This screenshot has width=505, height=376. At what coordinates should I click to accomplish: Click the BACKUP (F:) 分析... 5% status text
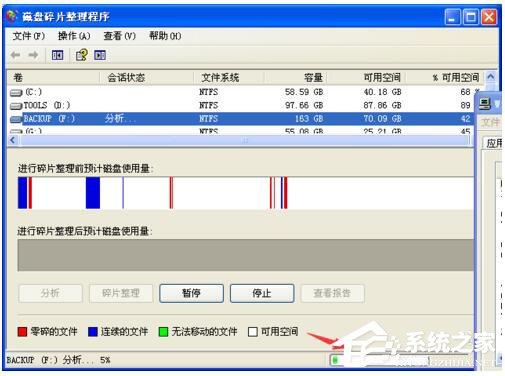click(58, 360)
